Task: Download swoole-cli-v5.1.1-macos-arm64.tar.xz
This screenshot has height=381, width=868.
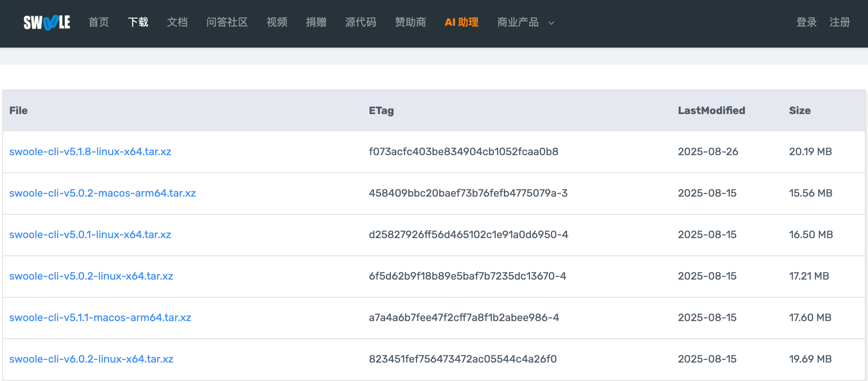Action: point(100,318)
